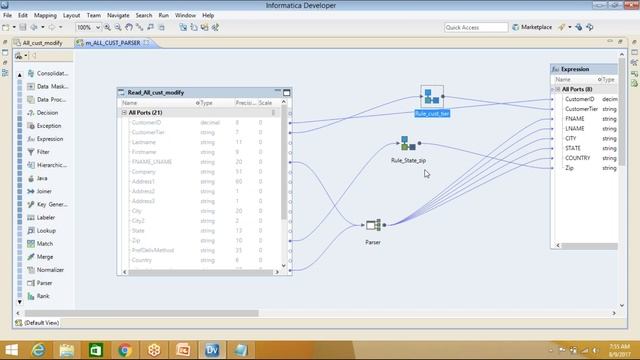The width and height of the screenshot is (640, 360).
Task: Open the zoom percentage dropdown
Action: (x=98, y=27)
